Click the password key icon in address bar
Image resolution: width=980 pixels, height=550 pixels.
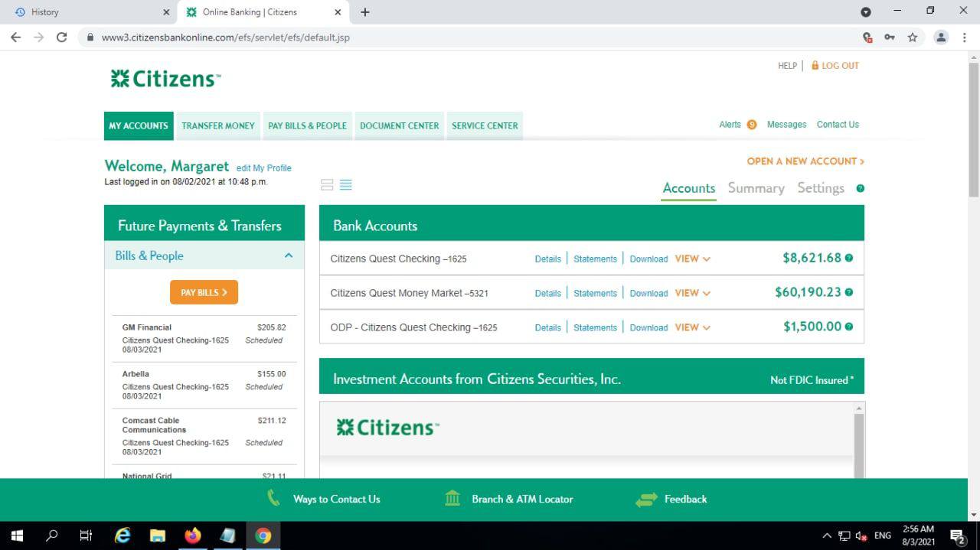tap(889, 37)
